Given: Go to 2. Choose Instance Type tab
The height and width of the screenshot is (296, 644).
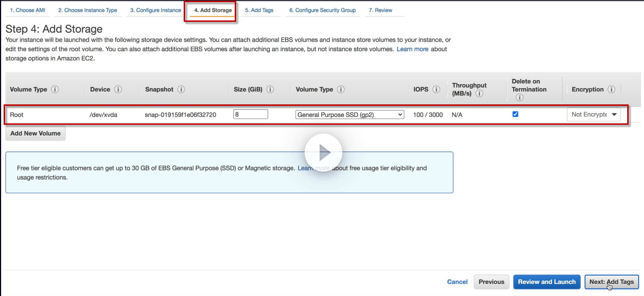Looking at the screenshot, I should pos(88,10).
